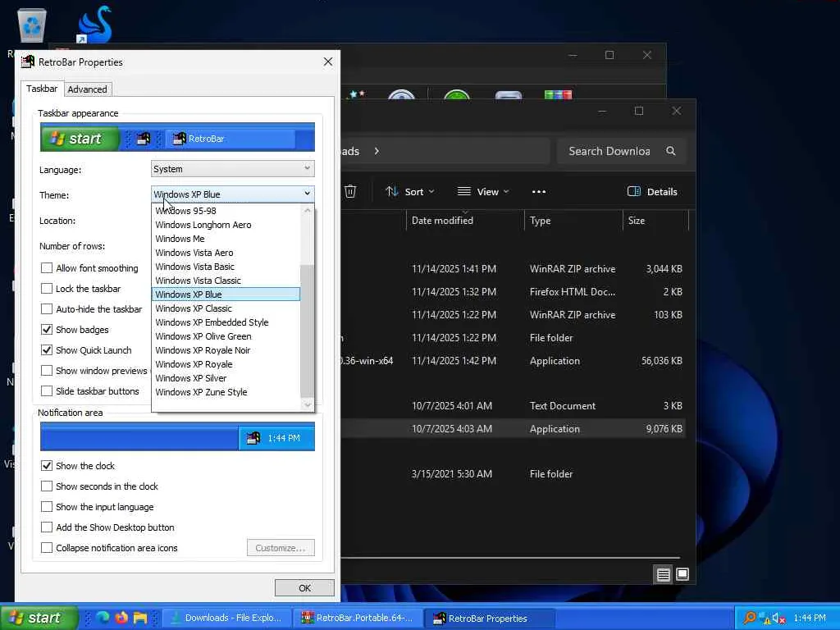Click the Date modified column header

coord(442,220)
